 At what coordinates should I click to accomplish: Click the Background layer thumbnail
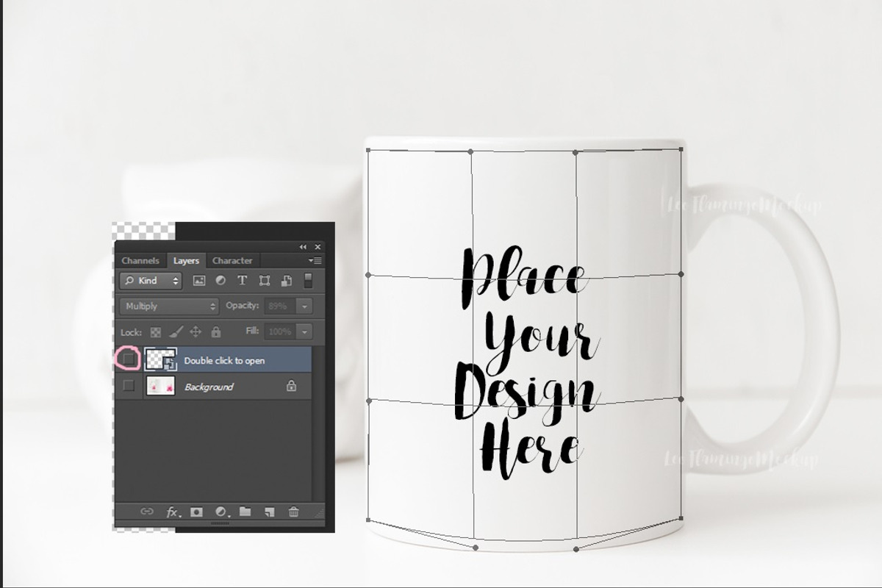161,385
